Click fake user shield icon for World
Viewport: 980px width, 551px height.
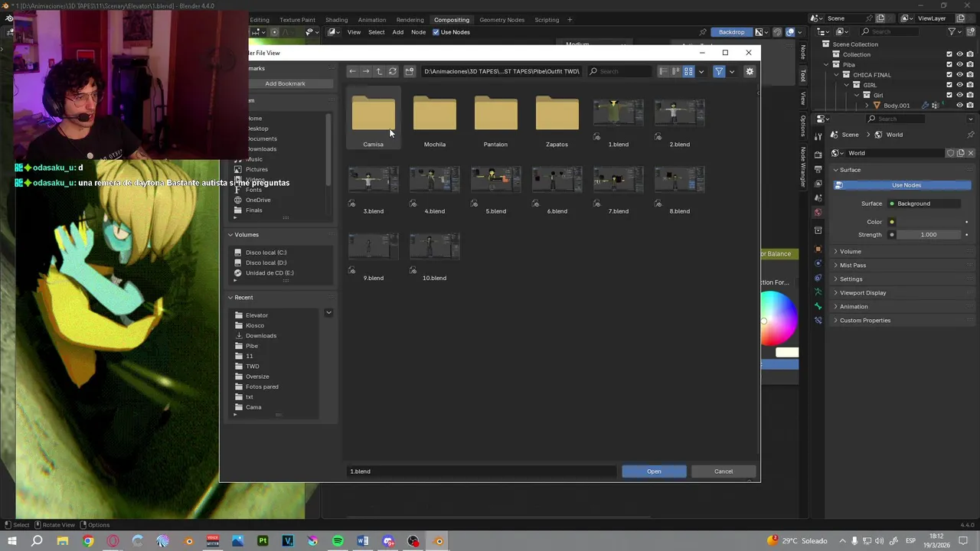[x=951, y=153]
